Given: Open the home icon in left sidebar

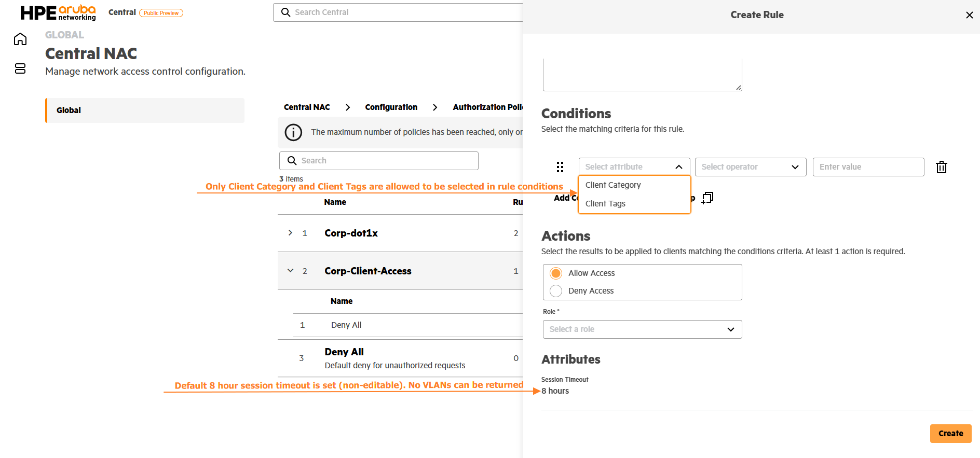Looking at the screenshot, I should click(20, 39).
